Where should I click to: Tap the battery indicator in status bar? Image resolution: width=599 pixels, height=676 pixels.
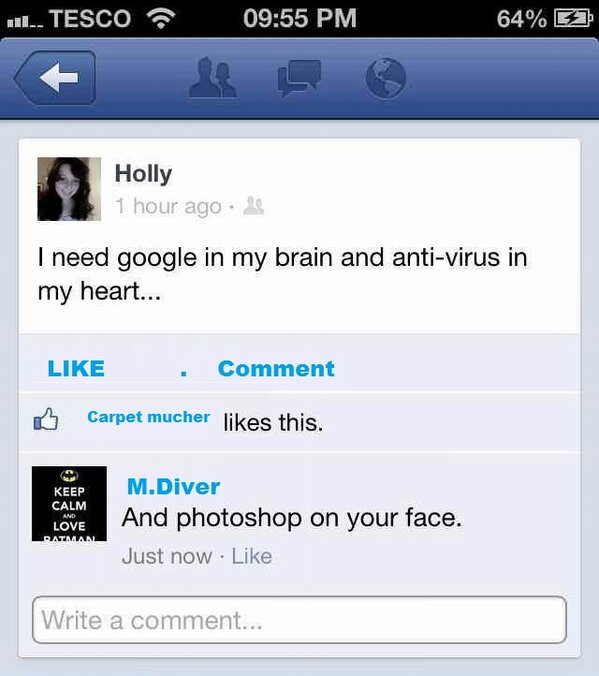click(573, 19)
